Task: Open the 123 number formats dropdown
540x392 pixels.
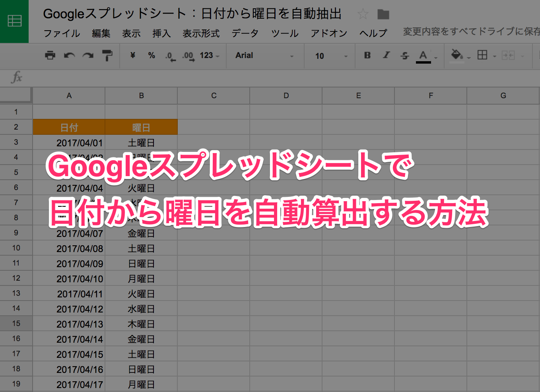Action: pos(210,56)
